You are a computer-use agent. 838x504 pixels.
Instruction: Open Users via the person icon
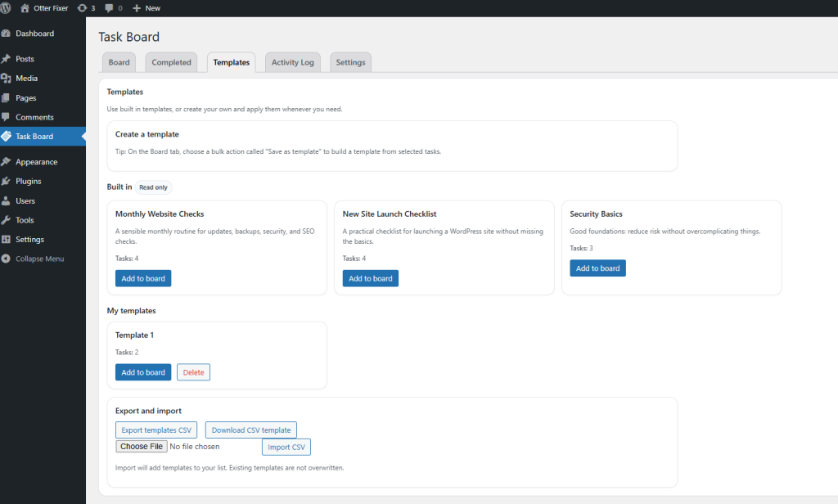click(x=11, y=200)
